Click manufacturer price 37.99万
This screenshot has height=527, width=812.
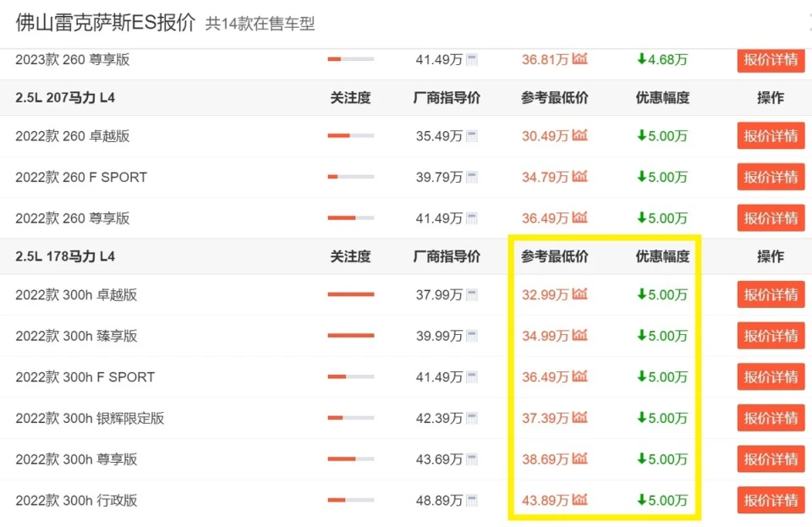click(439, 294)
